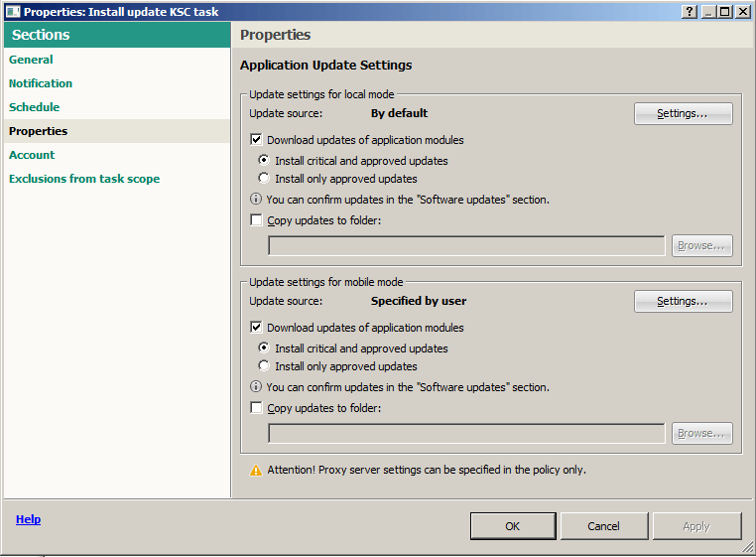Screen dimensions: 756x557
Task: Click the window icon in title bar
Action: click(13, 12)
